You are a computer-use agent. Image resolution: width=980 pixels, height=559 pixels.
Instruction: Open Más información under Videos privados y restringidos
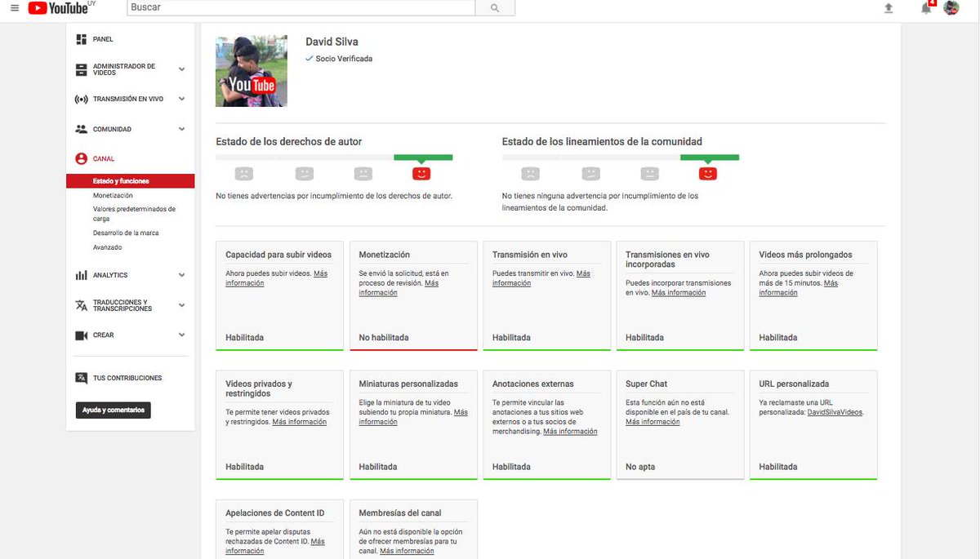click(299, 422)
